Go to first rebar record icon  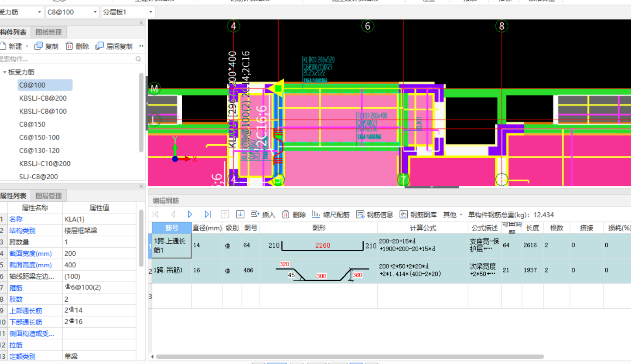(156, 214)
